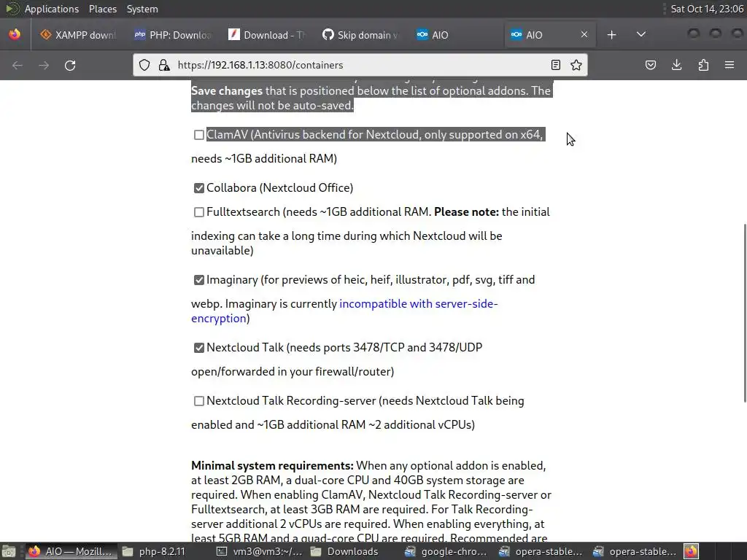Open the Firefox hamburger menu
This screenshot has width=747, height=560.
(x=729, y=65)
